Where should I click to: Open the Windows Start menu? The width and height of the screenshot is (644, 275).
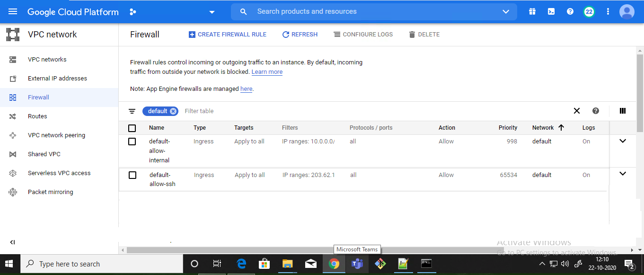tap(10, 264)
